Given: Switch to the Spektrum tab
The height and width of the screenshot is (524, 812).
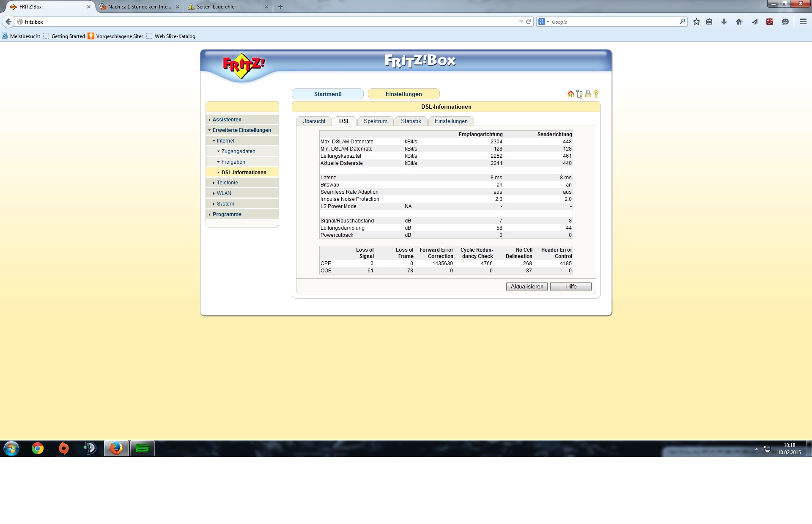Looking at the screenshot, I should pyautogui.click(x=375, y=121).
